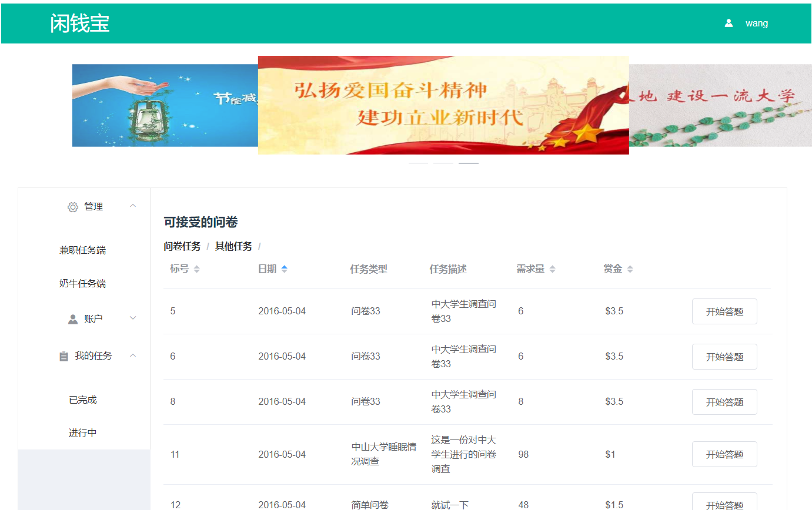This screenshot has height=510, width=812.
Task: Click the person icon next to 账户
Action: (73, 319)
